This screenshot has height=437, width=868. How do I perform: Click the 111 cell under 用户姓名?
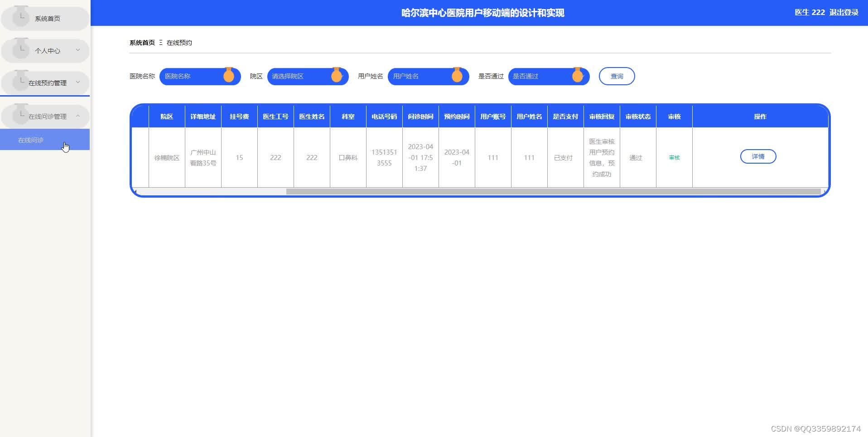pos(529,158)
